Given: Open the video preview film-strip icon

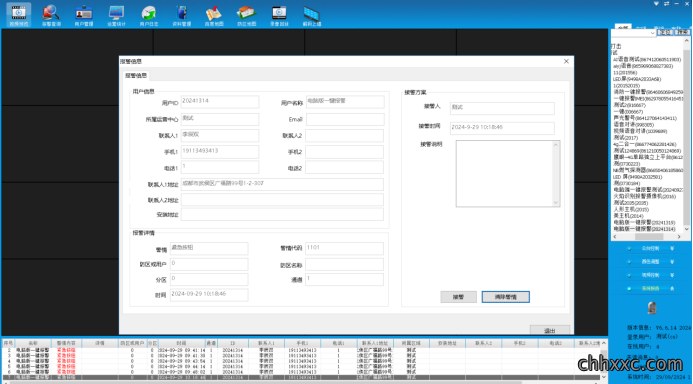Looking at the screenshot, I should [x=19, y=15].
